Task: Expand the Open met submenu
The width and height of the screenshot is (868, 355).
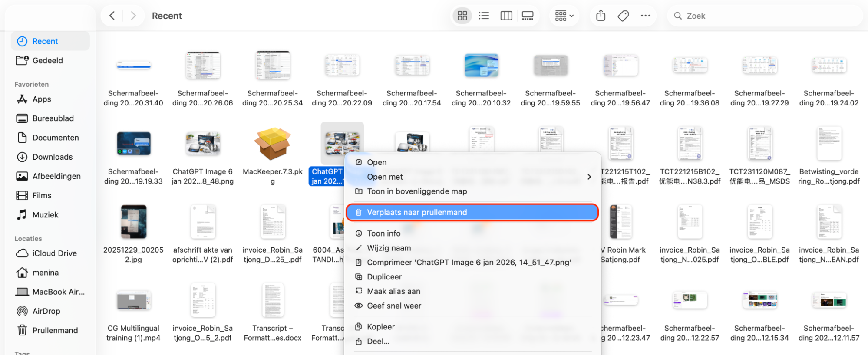Action: tap(472, 177)
